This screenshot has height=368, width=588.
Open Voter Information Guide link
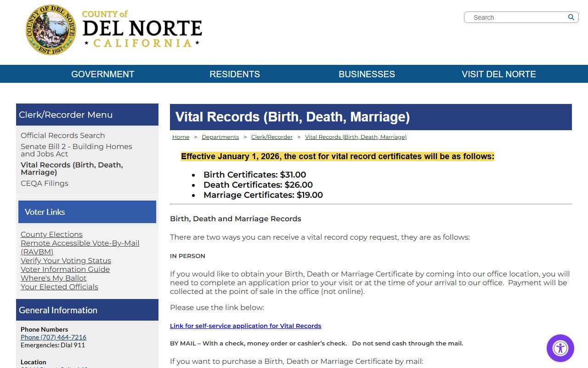click(x=65, y=269)
